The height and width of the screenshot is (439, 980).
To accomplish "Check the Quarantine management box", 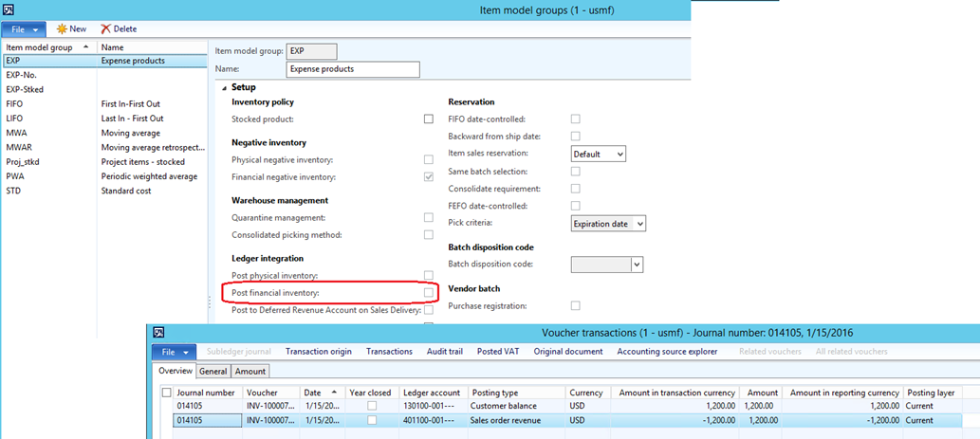I will tap(428, 217).
